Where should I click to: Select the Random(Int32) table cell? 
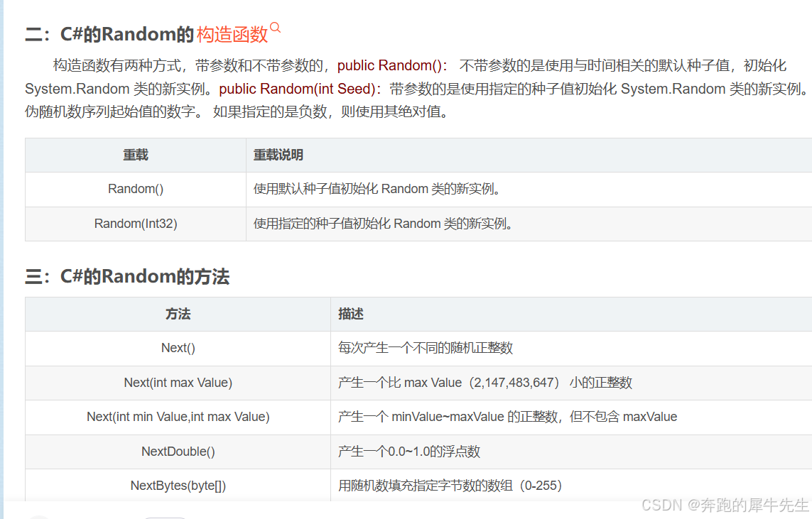(x=136, y=224)
